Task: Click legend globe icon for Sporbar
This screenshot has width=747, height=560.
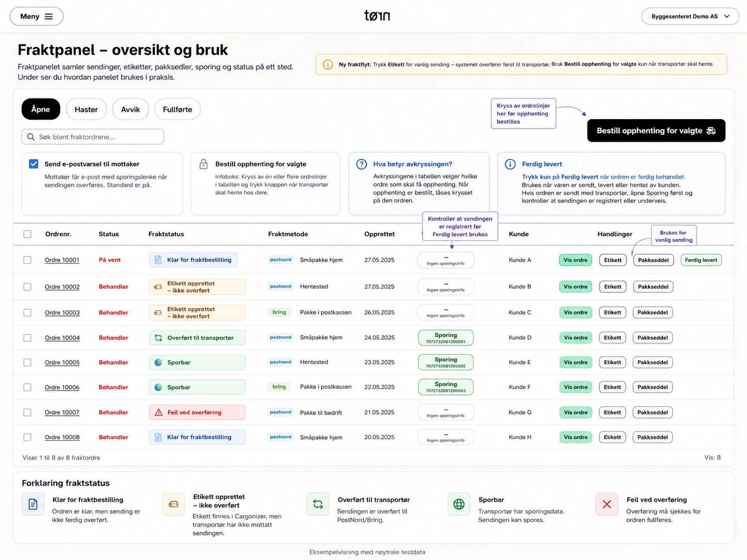Action: tap(459, 504)
